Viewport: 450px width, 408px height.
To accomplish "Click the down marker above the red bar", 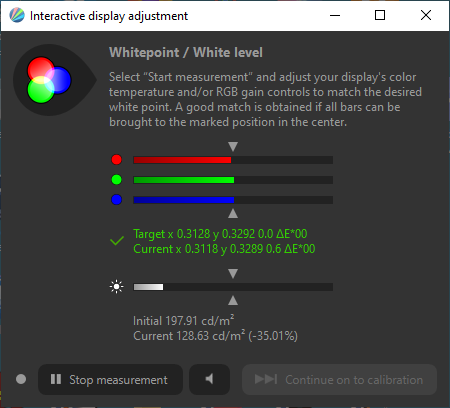I will click(x=233, y=147).
